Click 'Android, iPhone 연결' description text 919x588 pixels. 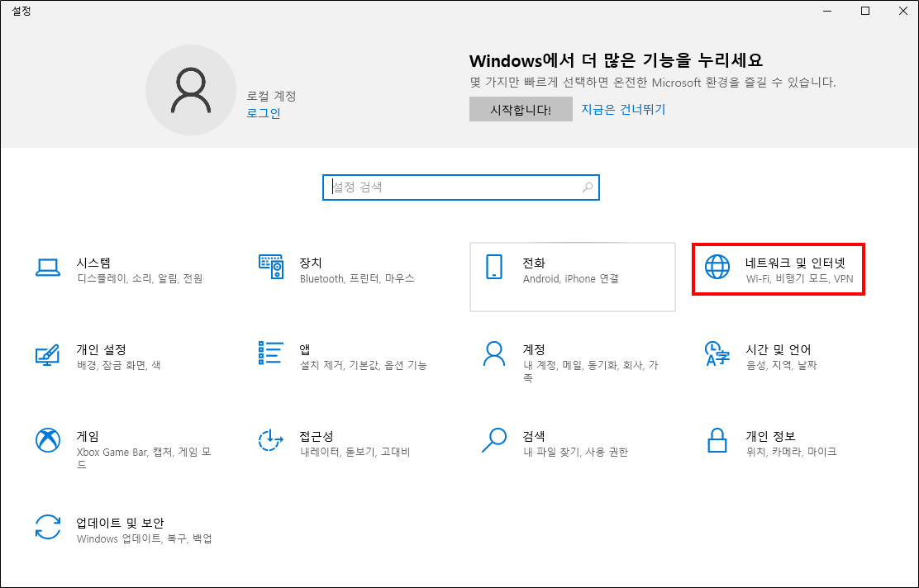click(x=570, y=279)
